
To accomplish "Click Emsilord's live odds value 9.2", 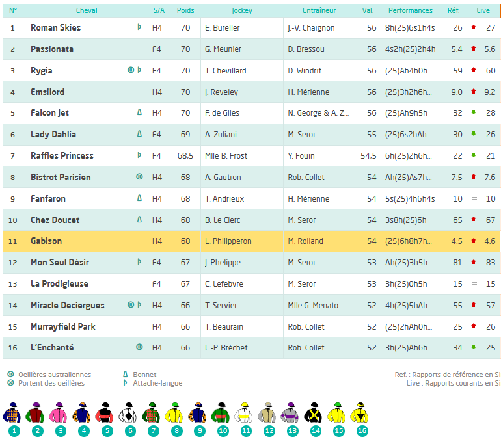I will click(489, 92).
